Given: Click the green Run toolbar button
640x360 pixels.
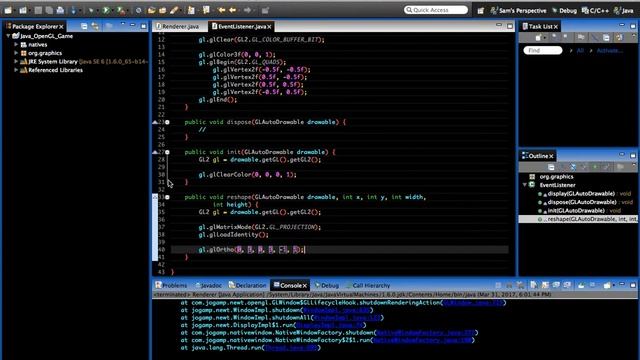Looking at the screenshot, I should click(106, 10).
